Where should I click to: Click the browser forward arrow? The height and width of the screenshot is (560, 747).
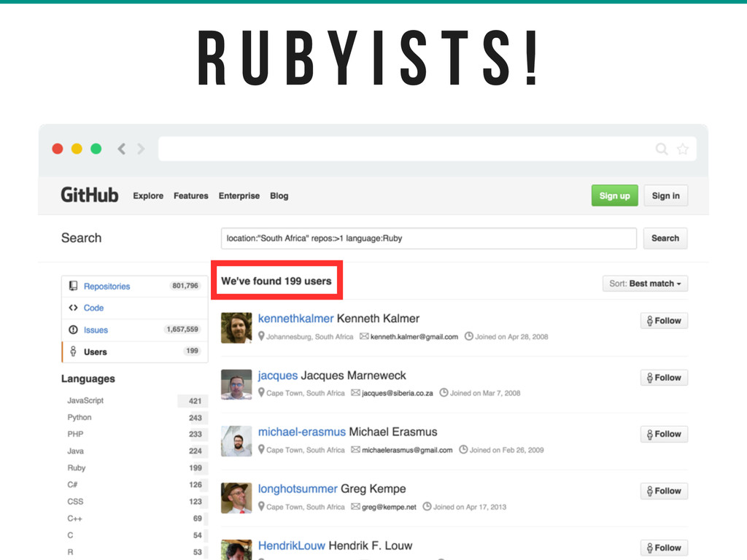pos(141,149)
